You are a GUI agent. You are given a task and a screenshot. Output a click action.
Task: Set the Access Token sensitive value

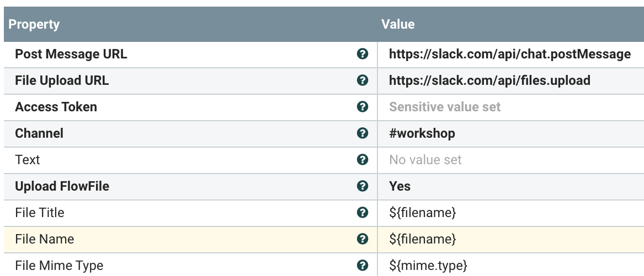[x=445, y=107]
